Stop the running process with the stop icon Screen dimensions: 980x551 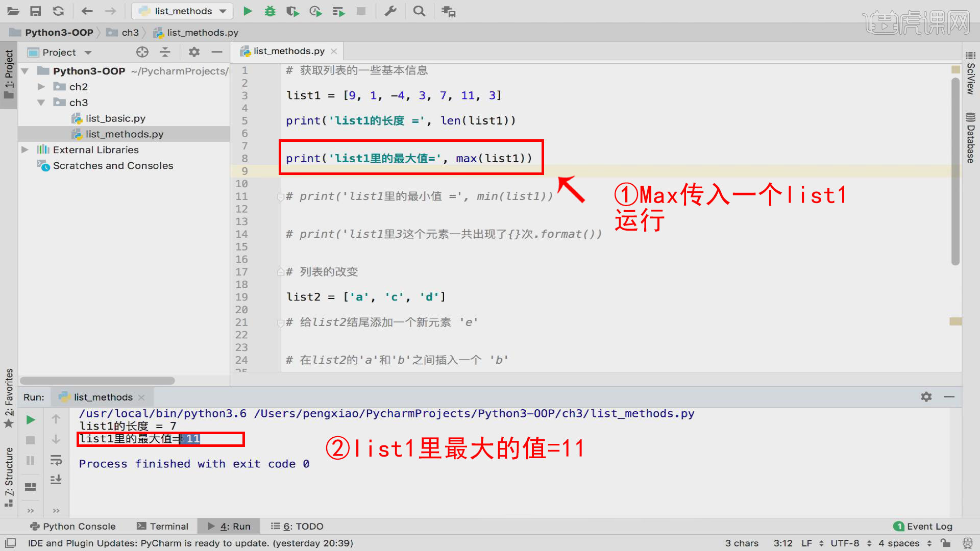[30, 439]
